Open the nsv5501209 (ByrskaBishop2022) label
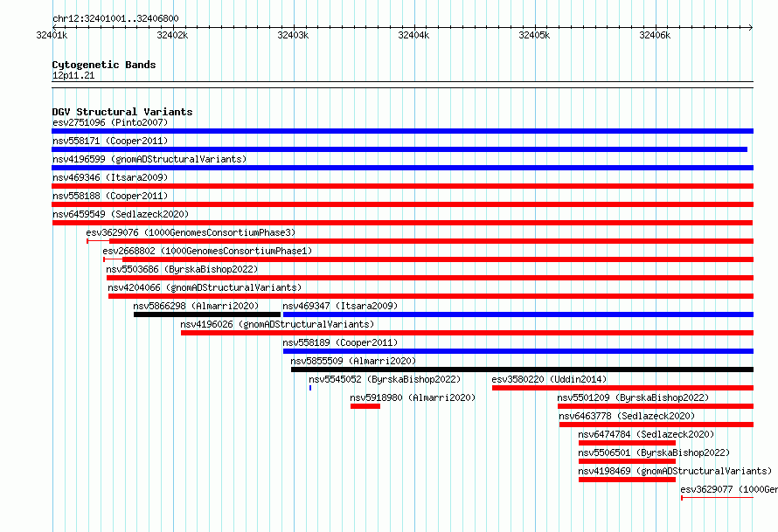 [x=633, y=397]
